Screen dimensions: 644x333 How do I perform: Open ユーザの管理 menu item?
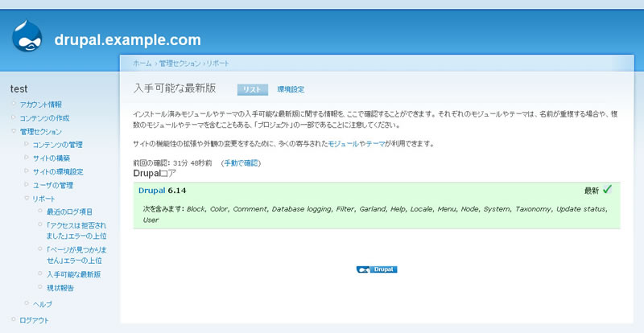pyautogui.click(x=52, y=185)
